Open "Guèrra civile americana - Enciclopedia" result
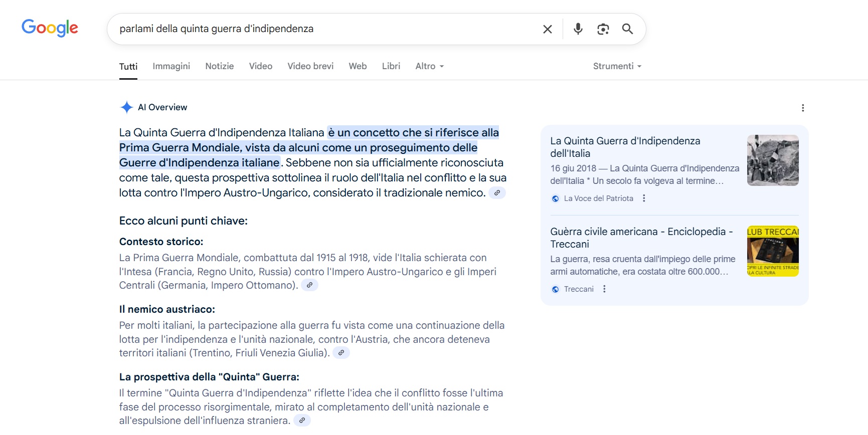 point(641,238)
